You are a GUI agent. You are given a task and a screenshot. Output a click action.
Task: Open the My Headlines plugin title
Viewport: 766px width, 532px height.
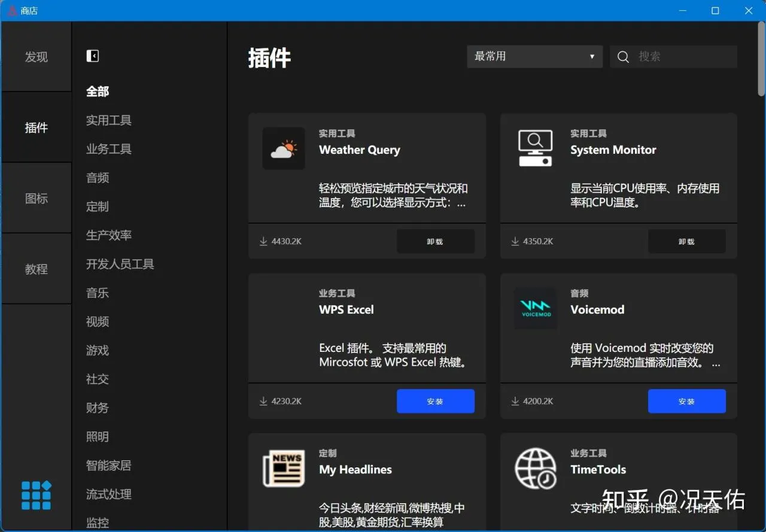355,470
